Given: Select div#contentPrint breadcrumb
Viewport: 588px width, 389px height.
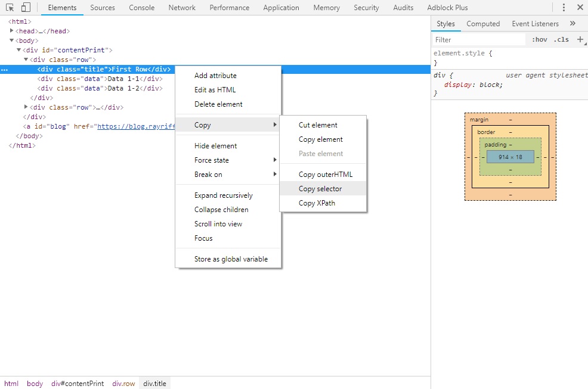Looking at the screenshot, I should [78, 384].
